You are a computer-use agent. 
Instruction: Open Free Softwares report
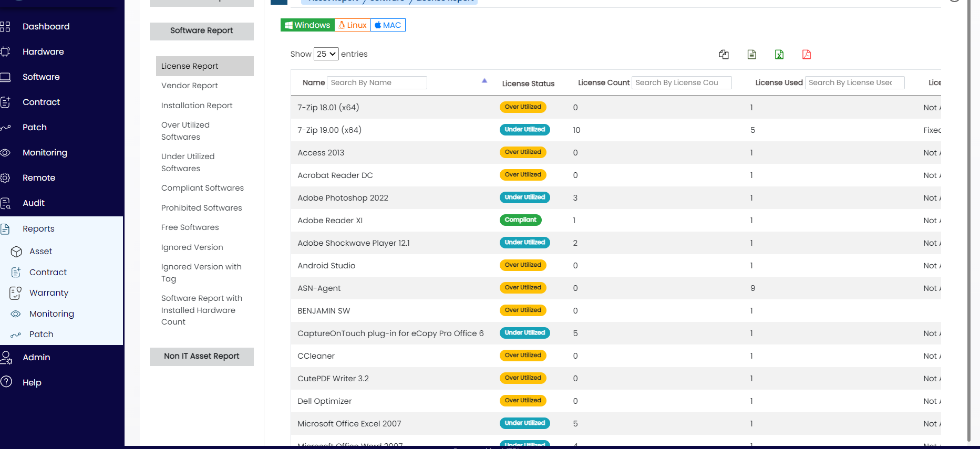(x=190, y=227)
